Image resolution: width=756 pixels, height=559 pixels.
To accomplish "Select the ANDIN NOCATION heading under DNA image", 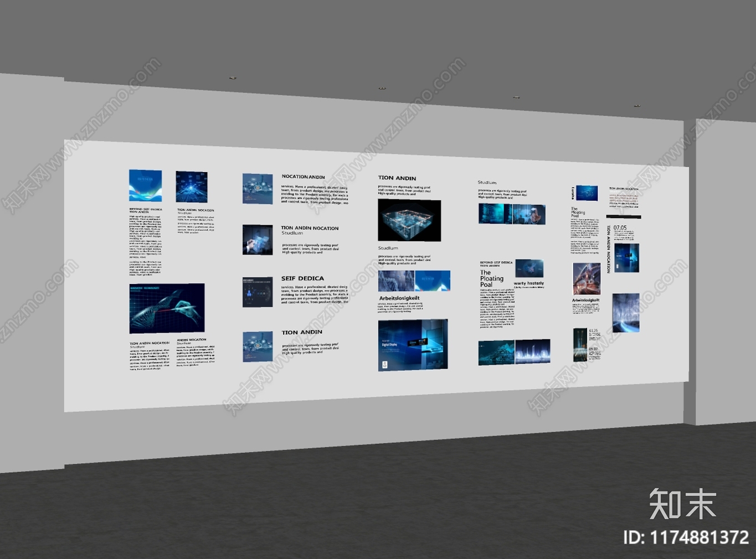I will [192, 340].
